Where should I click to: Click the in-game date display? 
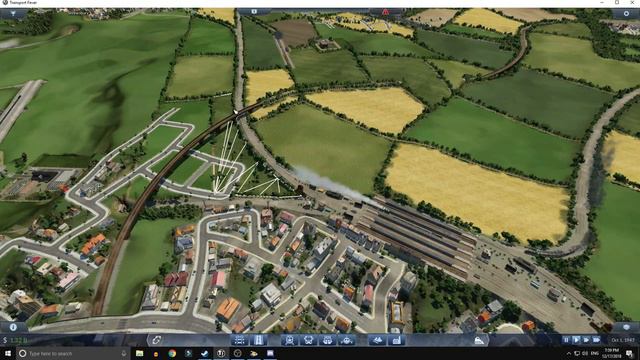623,340
